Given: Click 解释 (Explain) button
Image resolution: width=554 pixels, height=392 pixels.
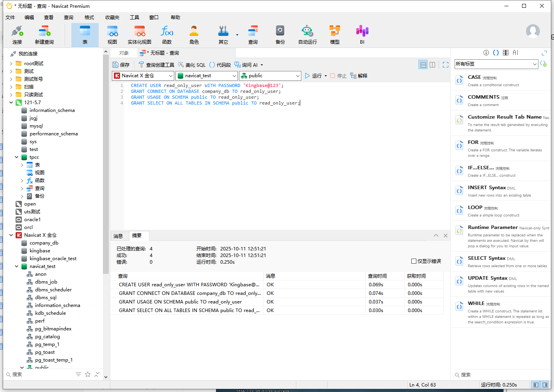Looking at the screenshot, I should 359,76.
